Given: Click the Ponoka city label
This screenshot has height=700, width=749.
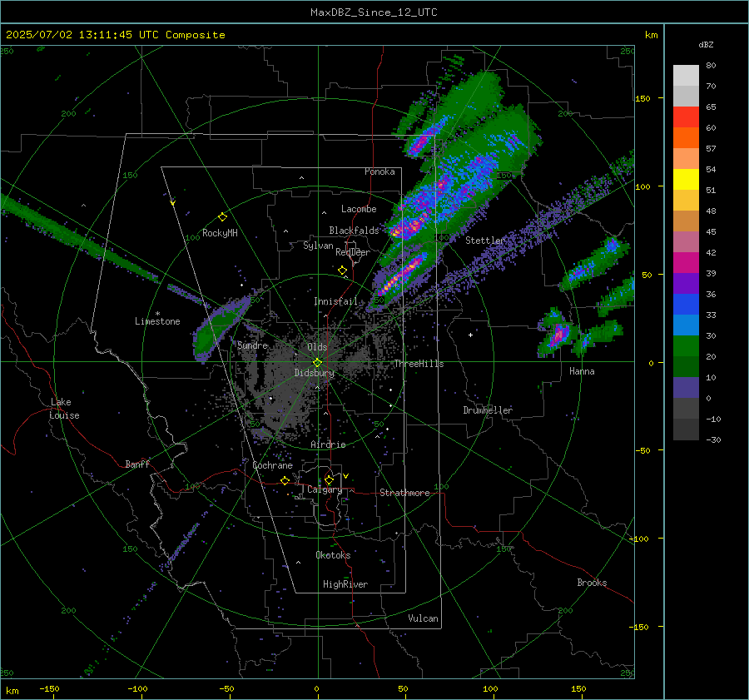Looking at the screenshot, I should coord(379,171).
